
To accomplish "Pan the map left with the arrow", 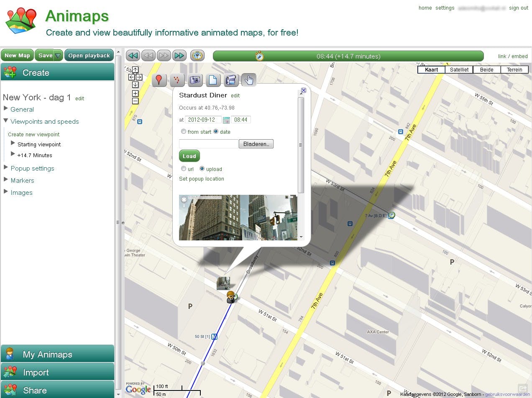I will [x=131, y=77].
